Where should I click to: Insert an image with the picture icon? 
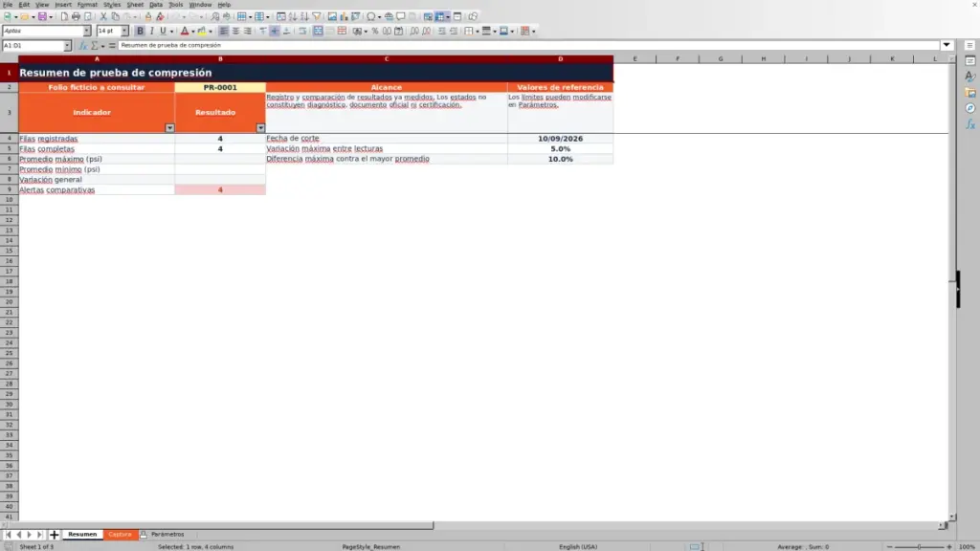click(x=332, y=16)
